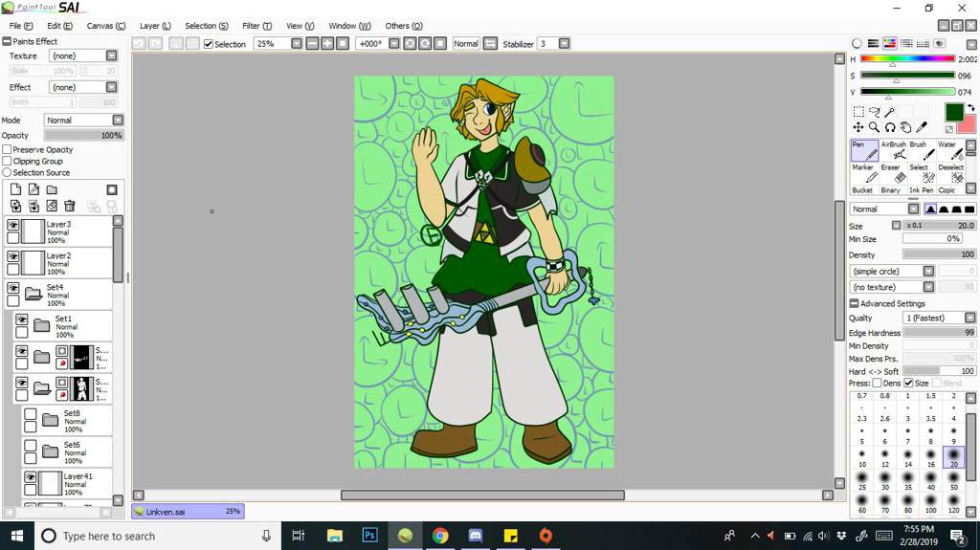Open the Texture dropdown
The height and width of the screenshot is (550, 980).
point(111,55)
